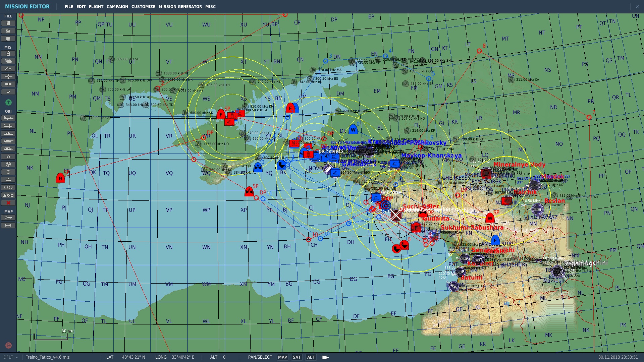Click the red X delete tool
The image size is (644, 362).
(x=8, y=203)
